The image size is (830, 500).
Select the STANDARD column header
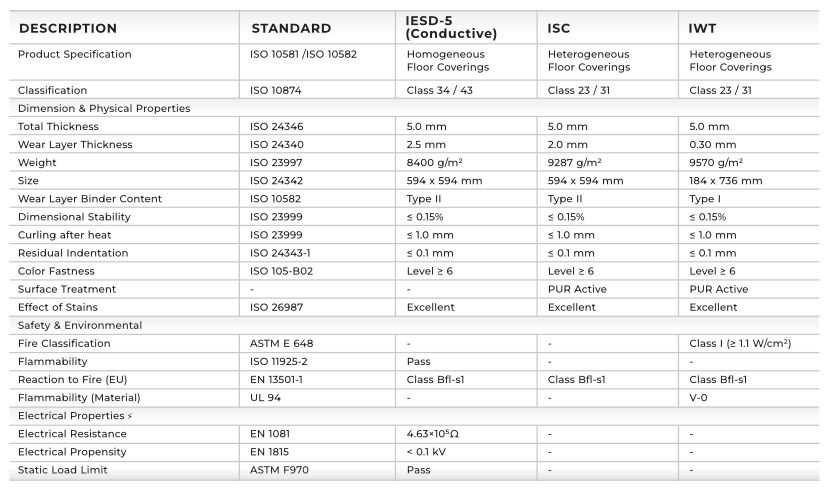291,28
